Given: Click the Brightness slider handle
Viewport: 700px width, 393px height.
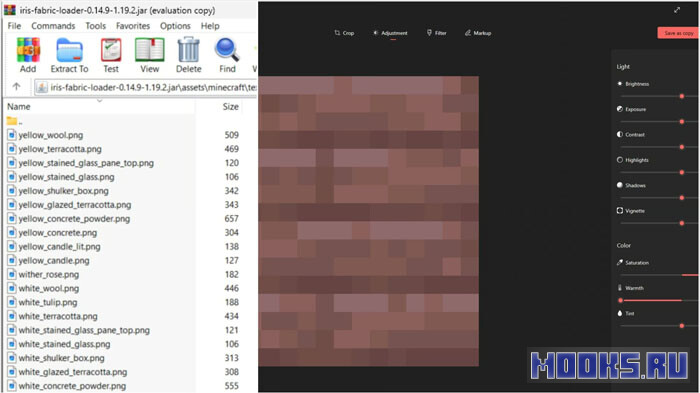Looking at the screenshot, I should 682,96.
